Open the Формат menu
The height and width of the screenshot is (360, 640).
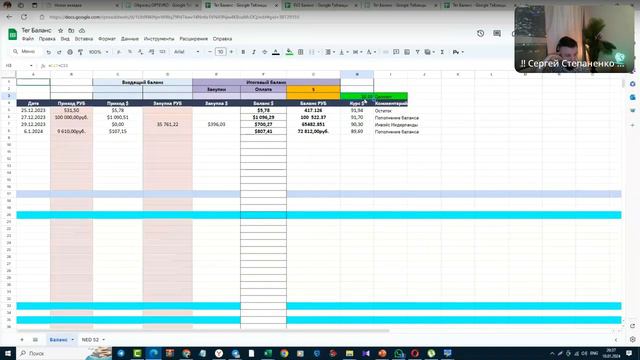click(107, 39)
